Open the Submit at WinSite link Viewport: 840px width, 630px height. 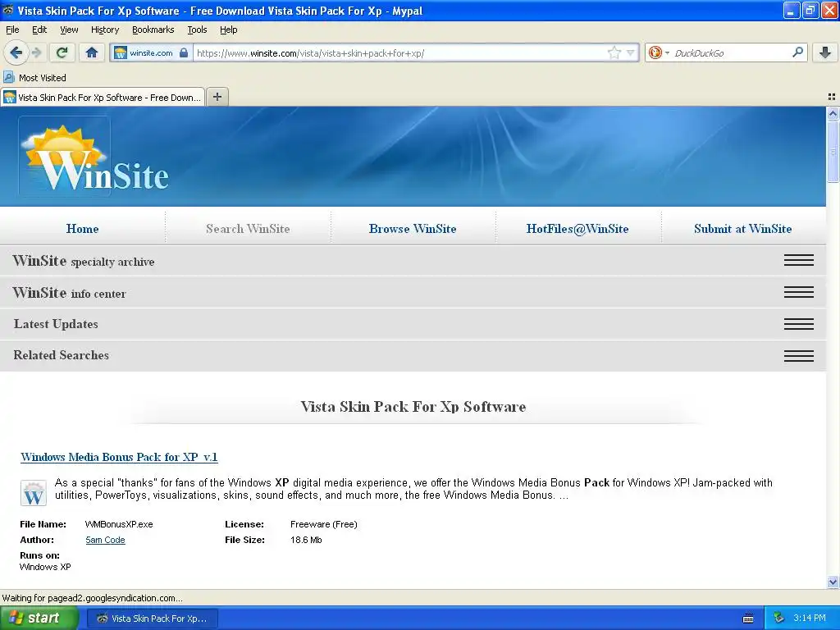(742, 229)
